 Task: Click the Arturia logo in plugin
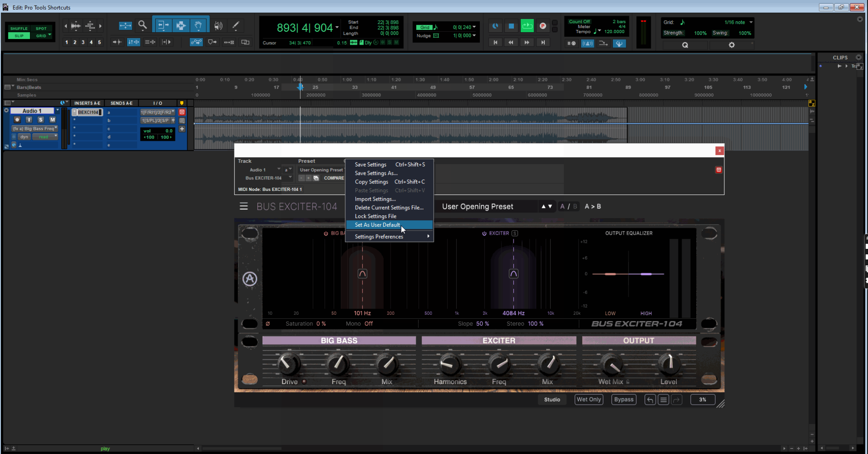click(x=250, y=279)
